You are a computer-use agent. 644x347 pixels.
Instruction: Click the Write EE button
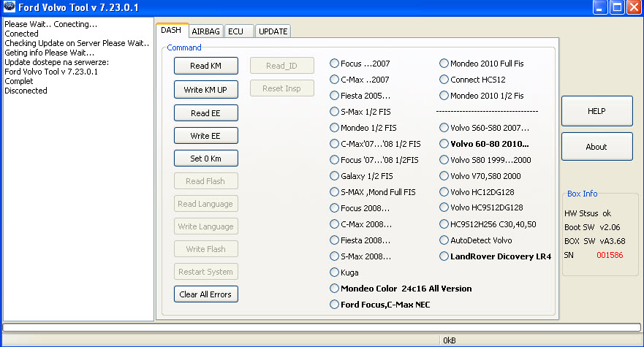(x=205, y=136)
